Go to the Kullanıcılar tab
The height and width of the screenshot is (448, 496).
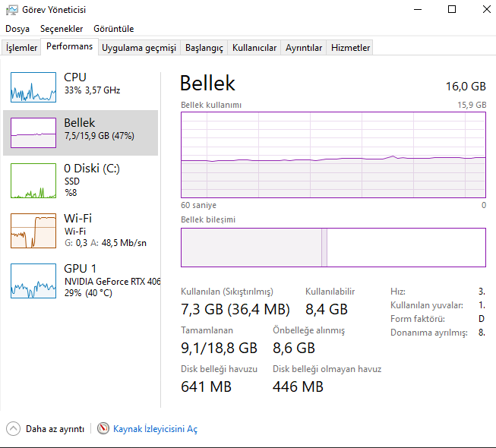254,48
